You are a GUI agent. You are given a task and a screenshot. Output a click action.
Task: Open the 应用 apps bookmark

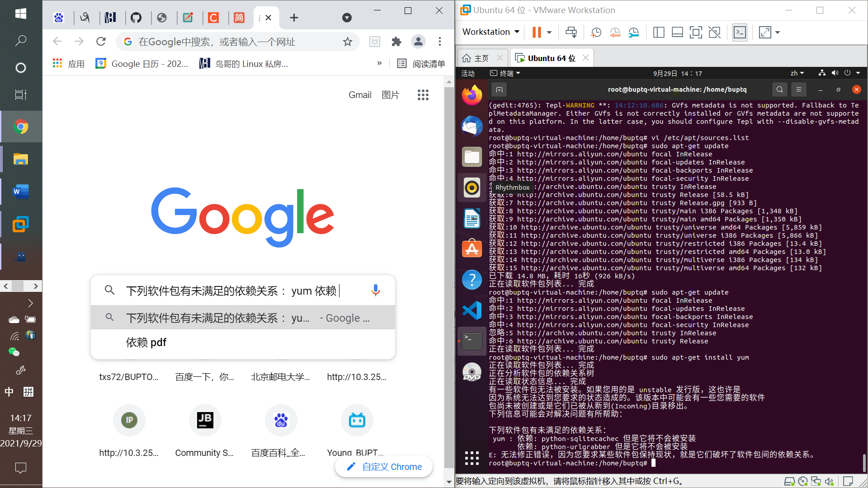point(69,64)
